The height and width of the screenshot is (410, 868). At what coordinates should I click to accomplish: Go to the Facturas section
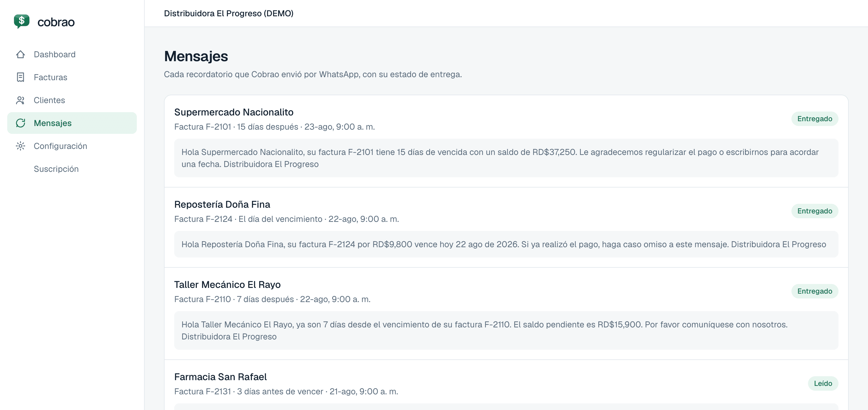click(72, 77)
